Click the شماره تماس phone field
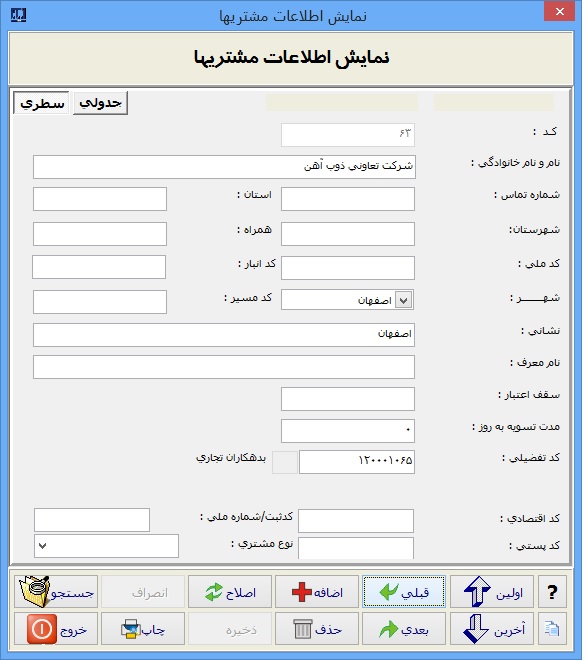Screen dimensions: 585x660 coord(348,199)
